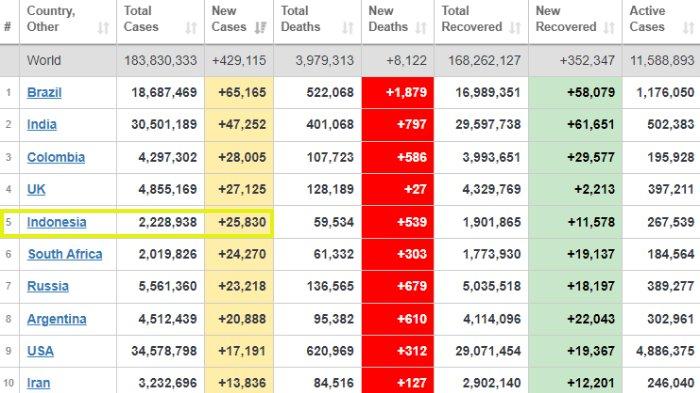
Task: Select India new recovered +61,651
Action: pyautogui.click(x=591, y=124)
